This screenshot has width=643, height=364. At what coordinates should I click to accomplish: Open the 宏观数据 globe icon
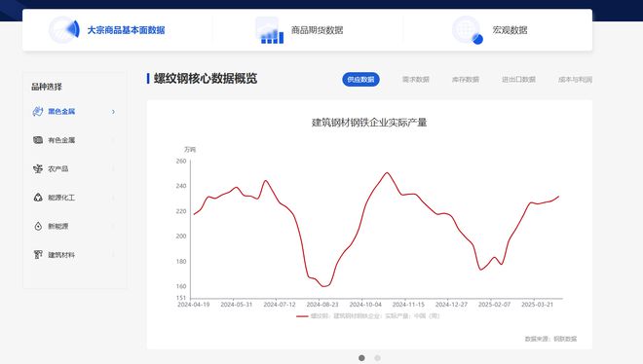(468, 30)
